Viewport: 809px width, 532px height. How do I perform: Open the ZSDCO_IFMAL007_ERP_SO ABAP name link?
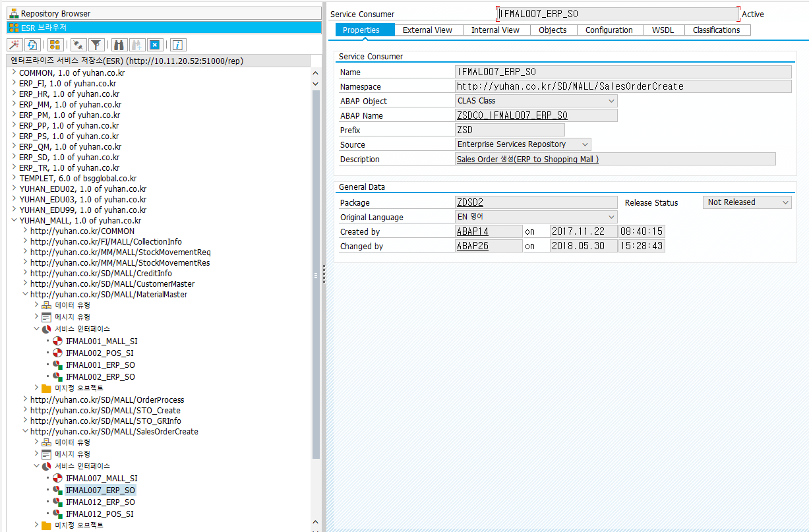tap(512, 115)
